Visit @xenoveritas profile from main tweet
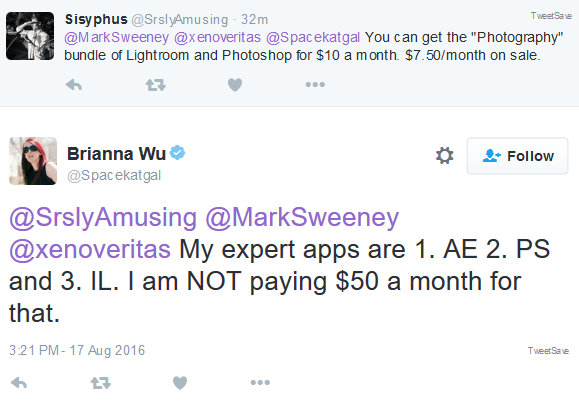 [x=90, y=249]
